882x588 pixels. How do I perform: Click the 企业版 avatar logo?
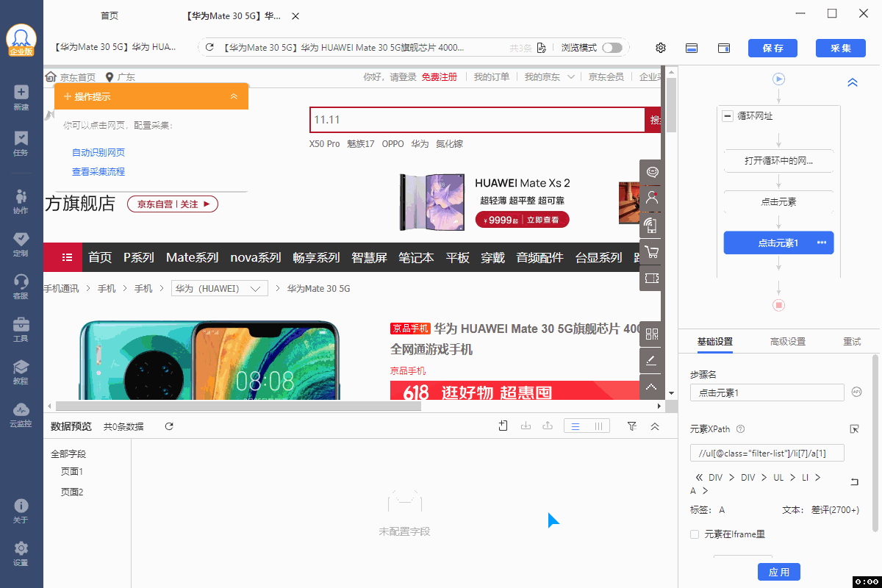tap(21, 40)
